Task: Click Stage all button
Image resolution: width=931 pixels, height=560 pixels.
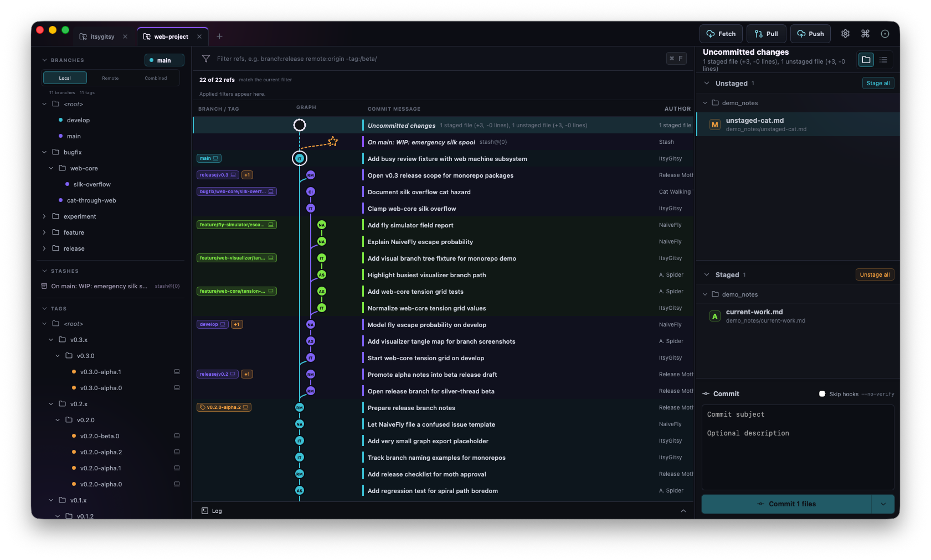Action: [878, 83]
